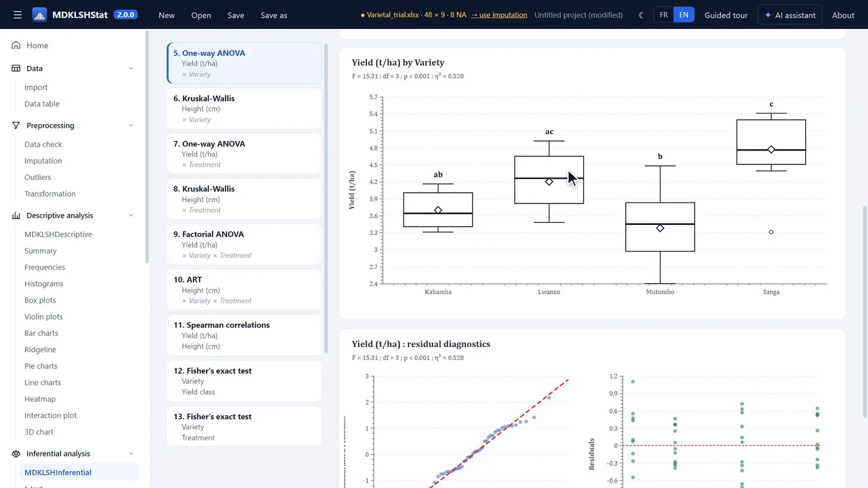
Task: Click Save as in top bar
Action: (x=273, y=15)
